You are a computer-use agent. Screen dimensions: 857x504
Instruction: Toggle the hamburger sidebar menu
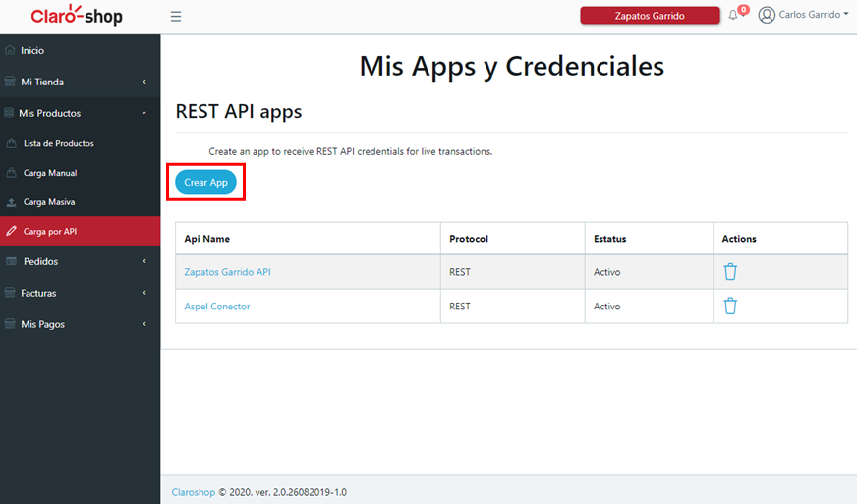coord(176,17)
